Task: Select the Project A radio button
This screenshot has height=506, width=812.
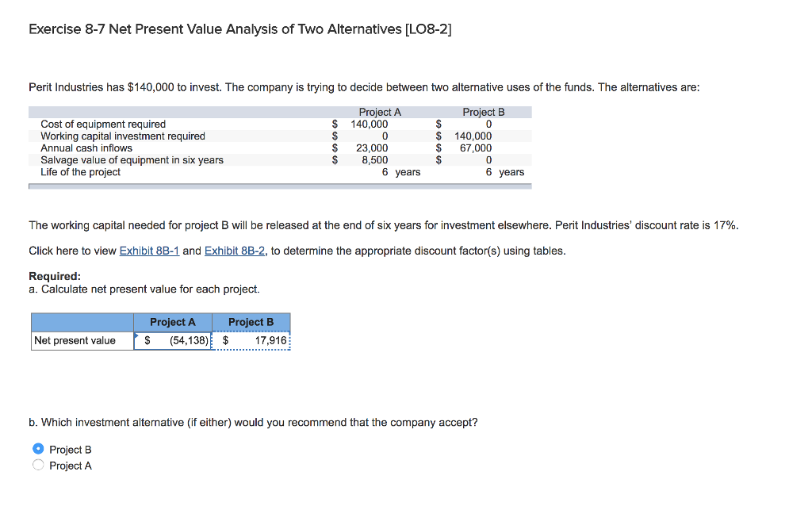Action: pyautogui.click(x=38, y=466)
